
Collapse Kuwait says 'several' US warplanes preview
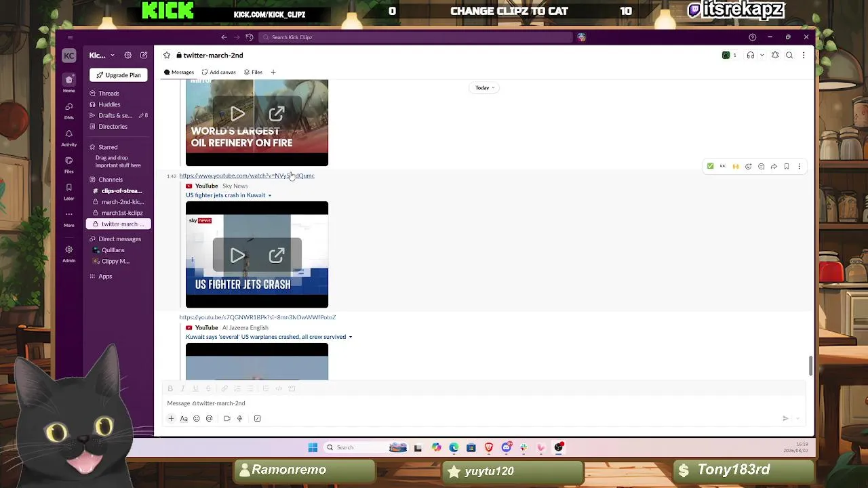351,337
